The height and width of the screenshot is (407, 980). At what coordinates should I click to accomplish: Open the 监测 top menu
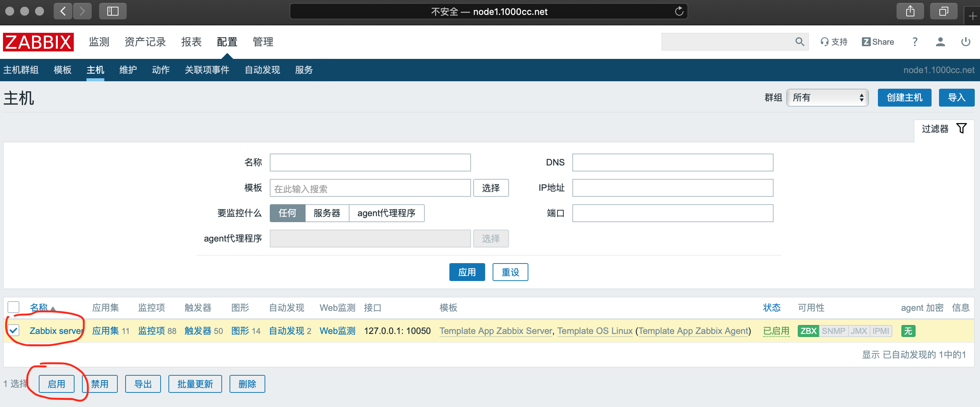(99, 42)
